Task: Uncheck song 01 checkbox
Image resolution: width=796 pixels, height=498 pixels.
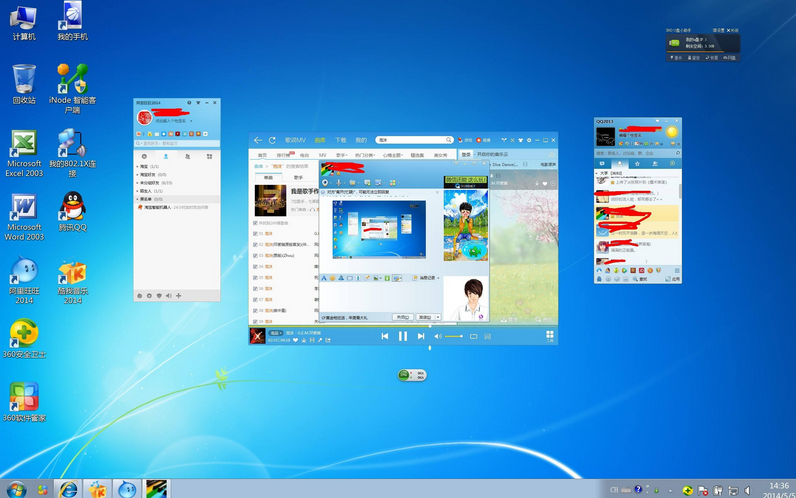Action: coord(255,234)
